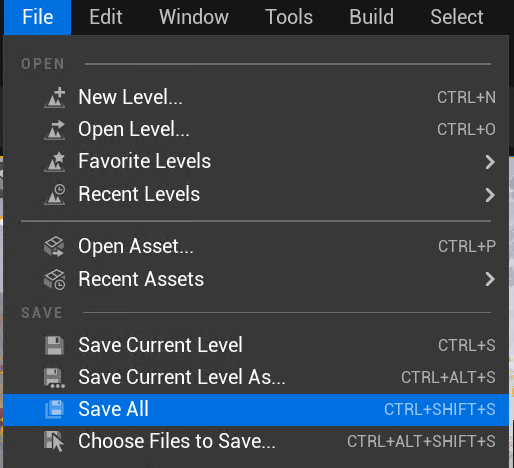514x468 pixels.
Task: Click the Open Level arrow icon
Action: point(55,130)
